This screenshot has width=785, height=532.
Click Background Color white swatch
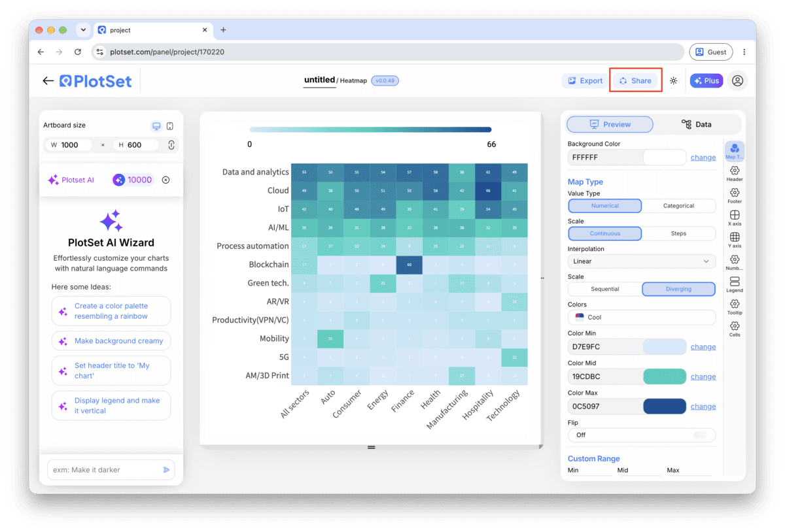coord(665,158)
